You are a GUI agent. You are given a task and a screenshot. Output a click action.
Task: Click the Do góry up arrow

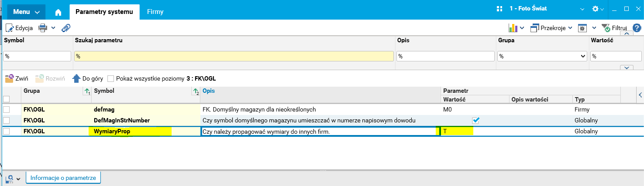[x=76, y=79]
